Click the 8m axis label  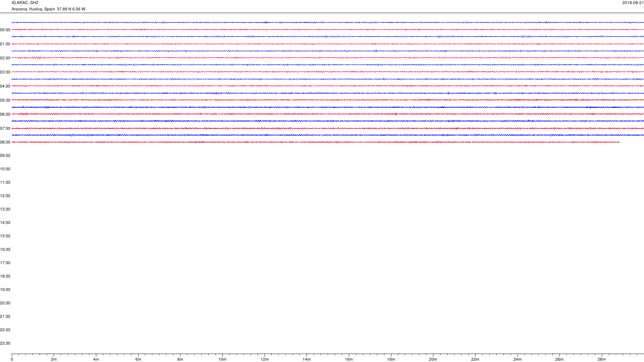point(180,359)
